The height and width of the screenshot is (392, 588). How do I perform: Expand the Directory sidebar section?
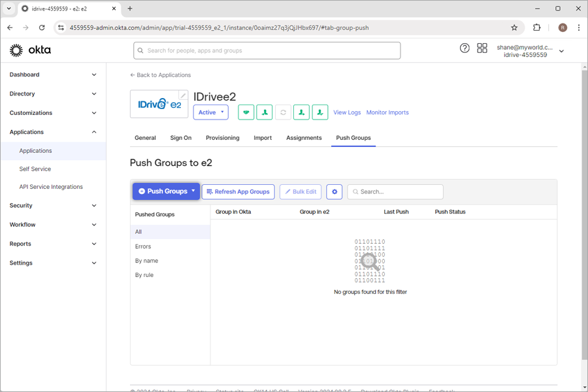tap(53, 94)
